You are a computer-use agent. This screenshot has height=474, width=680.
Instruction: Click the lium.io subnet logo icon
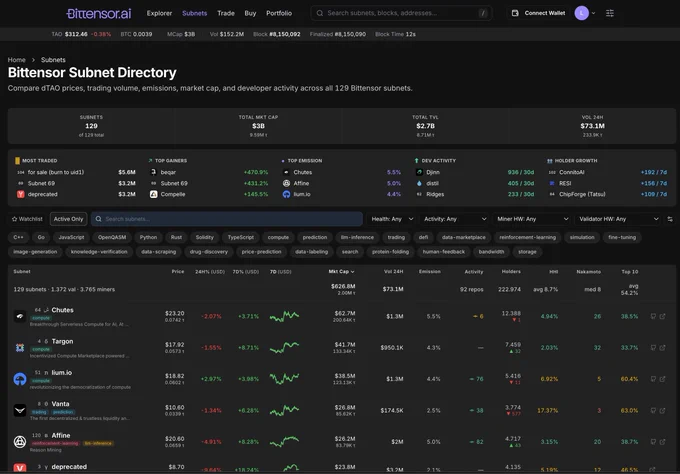(x=20, y=379)
